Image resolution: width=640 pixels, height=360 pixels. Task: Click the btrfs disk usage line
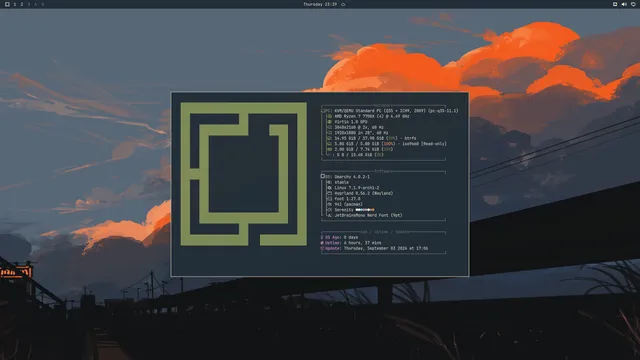point(375,138)
